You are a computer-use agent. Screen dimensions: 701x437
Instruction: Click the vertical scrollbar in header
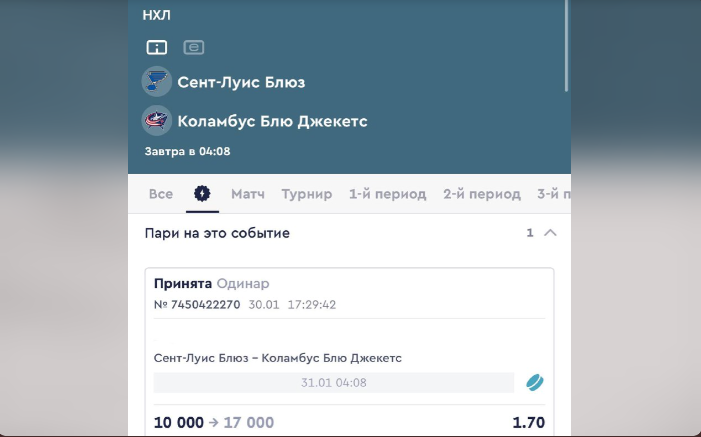pos(566,46)
